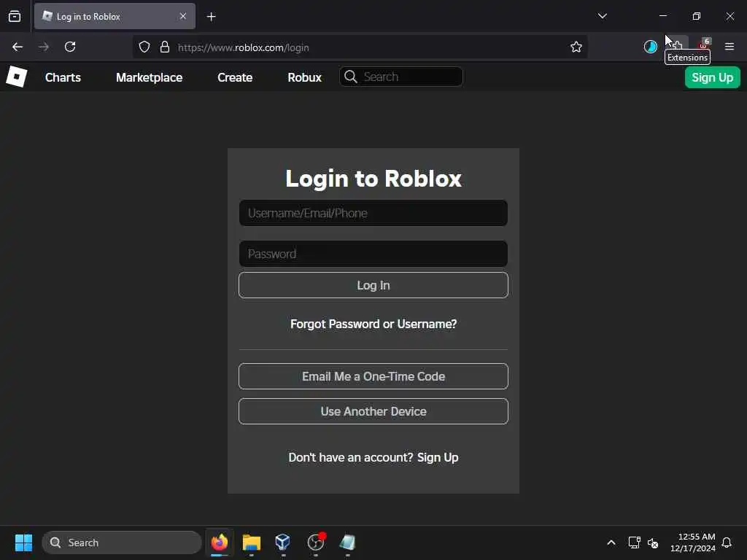Open the notification bell in taskbar

pyautogui.click(x=727, y=542)
